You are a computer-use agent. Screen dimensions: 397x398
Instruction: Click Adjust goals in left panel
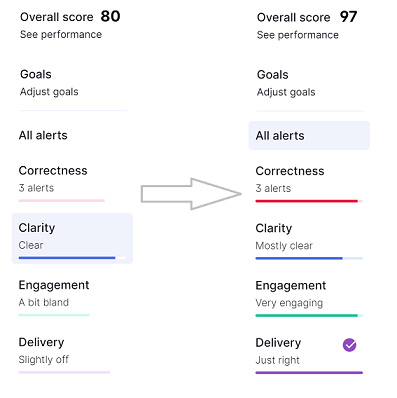(49, 92)
